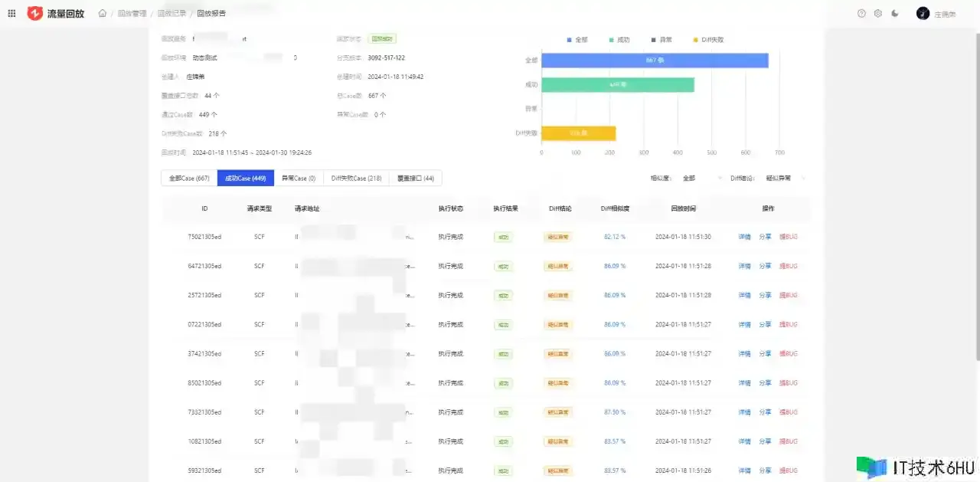Click the user avatar in header
This screenshot has width=980, height=482.
tap(923, 13)
